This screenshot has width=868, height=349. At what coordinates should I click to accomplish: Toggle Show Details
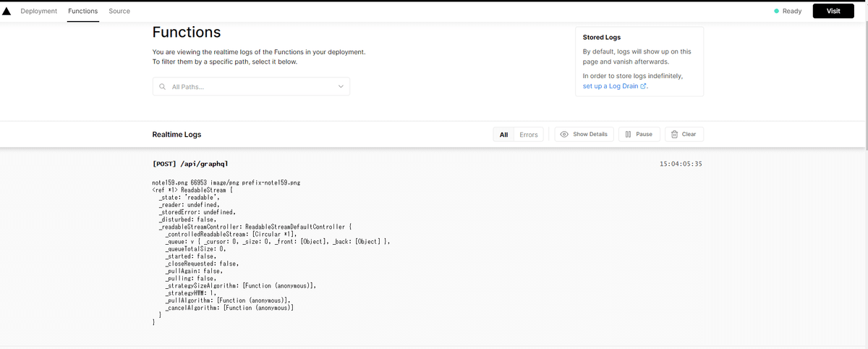[584, 134]
